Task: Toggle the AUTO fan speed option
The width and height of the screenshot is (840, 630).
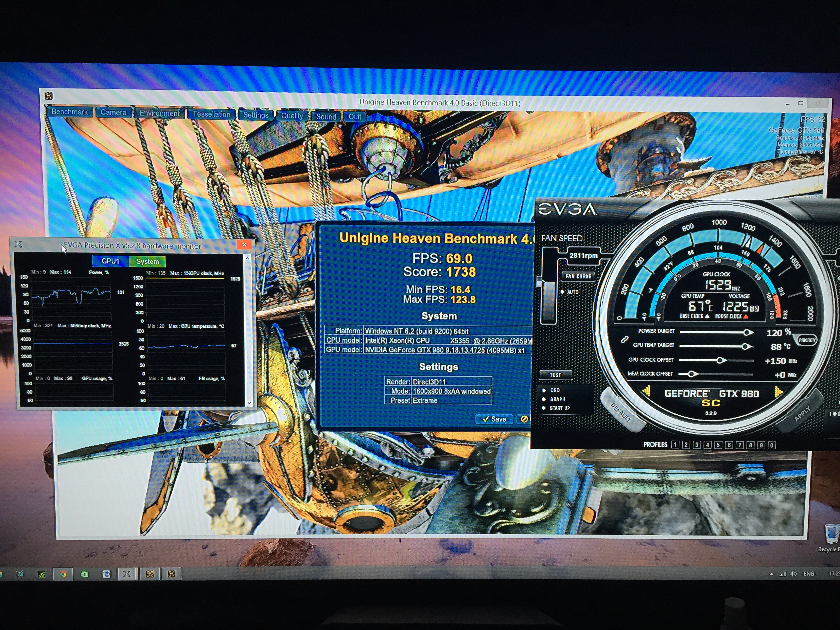Action: (x=569, y=292)
